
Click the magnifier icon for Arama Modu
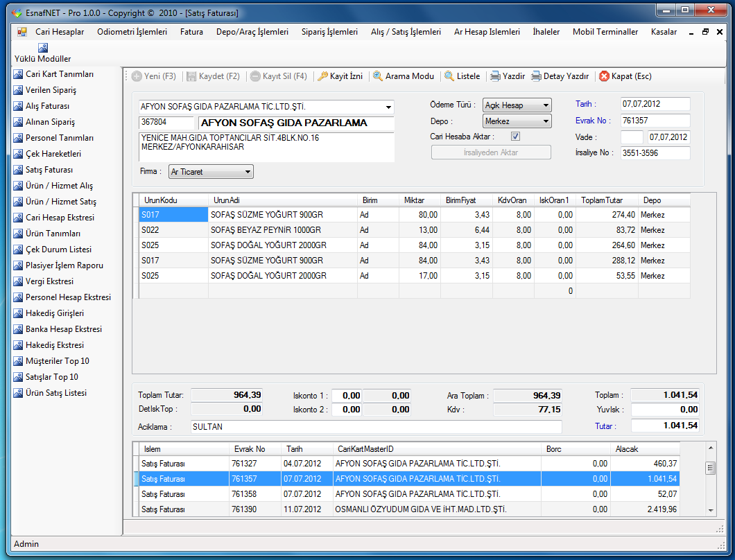click(378, 76)
